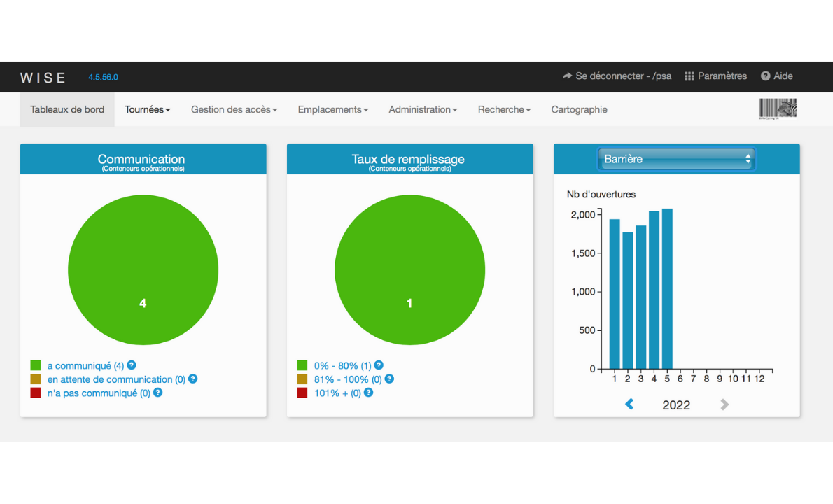The image size is (833, 504).
Task: Click help icon beside '101% + (0)'
Action: click(368, 393)
